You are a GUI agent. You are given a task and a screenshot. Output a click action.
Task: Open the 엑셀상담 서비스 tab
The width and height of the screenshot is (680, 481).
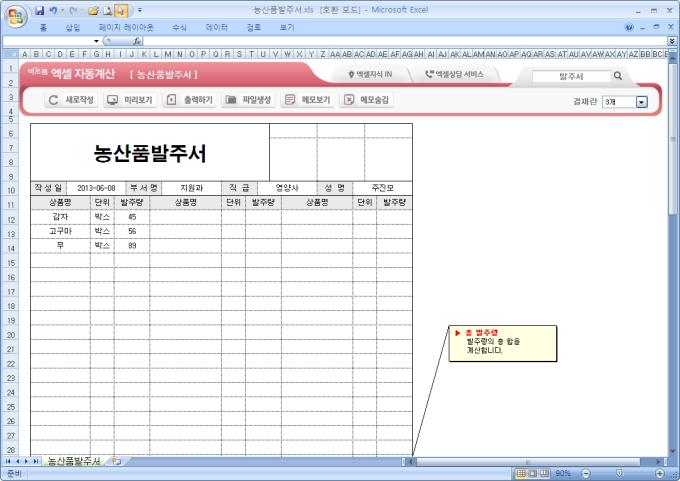click(454, 75)
